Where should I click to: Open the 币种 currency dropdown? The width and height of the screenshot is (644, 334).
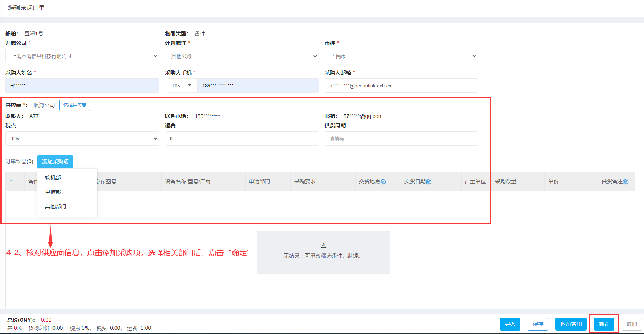(x=401, y=56)
